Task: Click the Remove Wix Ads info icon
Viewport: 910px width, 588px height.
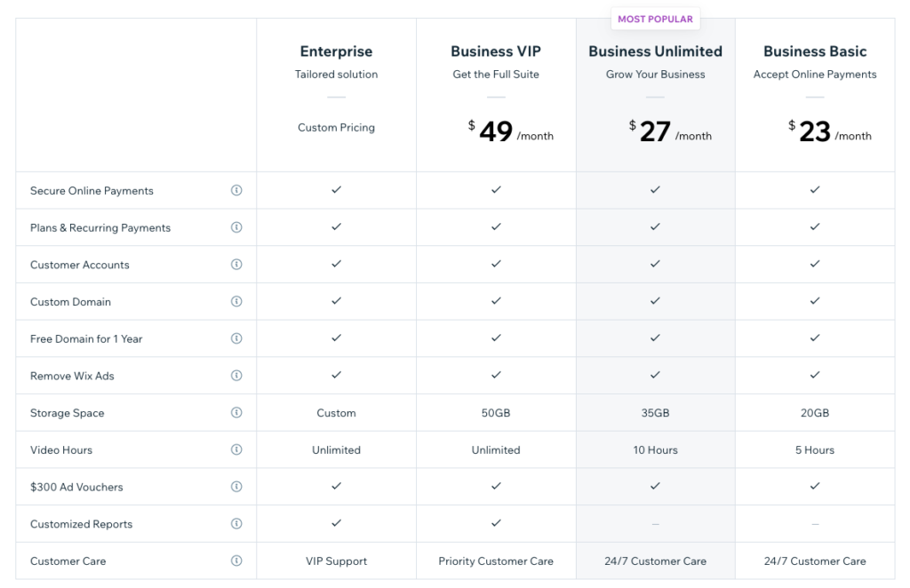Action: pos(236,375)
